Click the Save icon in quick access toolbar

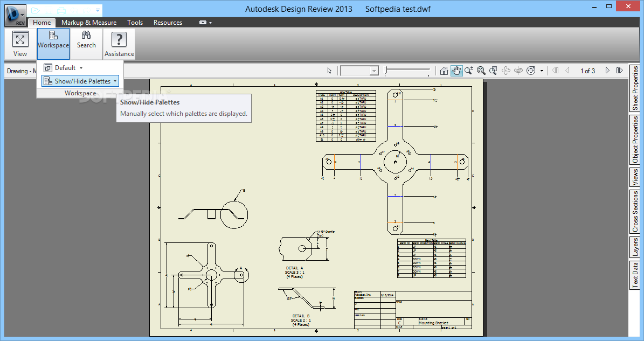pyautogui.click(x=49, y=10)
